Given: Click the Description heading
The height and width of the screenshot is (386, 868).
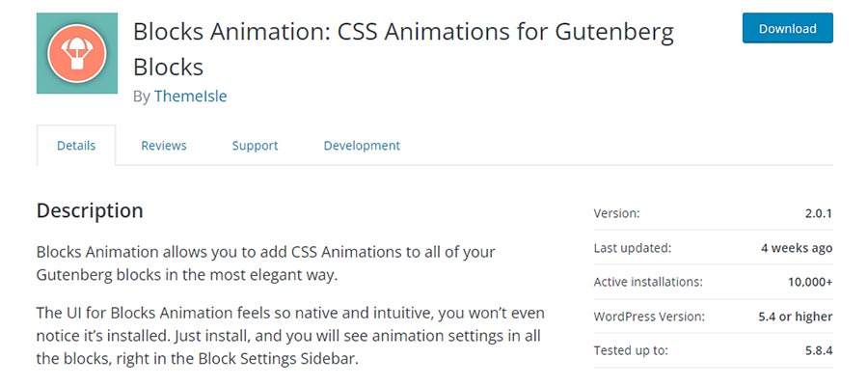Looking at the screenshot, I should point(90,210).
